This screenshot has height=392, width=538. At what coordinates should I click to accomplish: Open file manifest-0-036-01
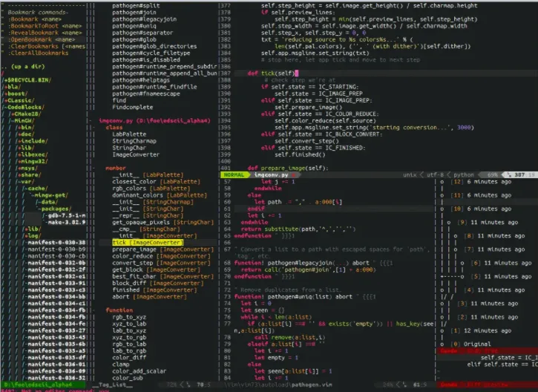(x=55, y=365)
